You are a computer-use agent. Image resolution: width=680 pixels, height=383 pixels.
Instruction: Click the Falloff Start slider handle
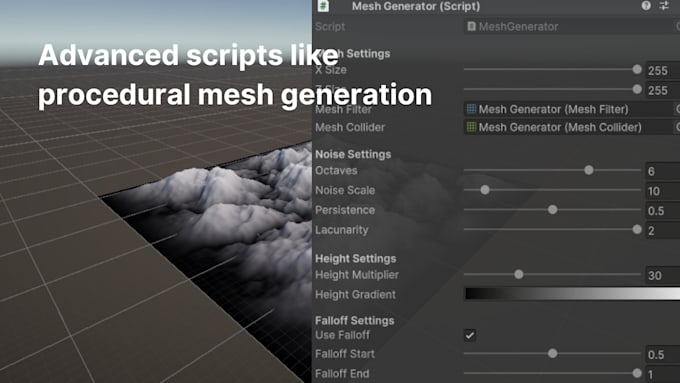point(552,354)
